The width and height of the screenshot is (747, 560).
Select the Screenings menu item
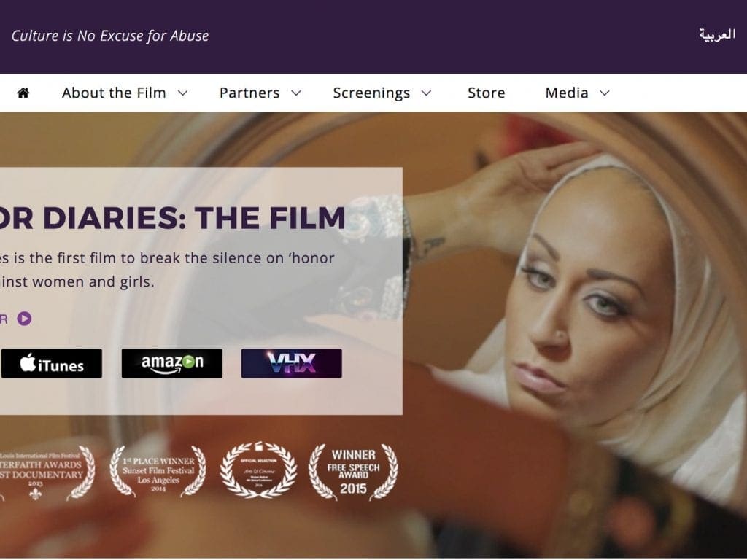tap(371, 93)
